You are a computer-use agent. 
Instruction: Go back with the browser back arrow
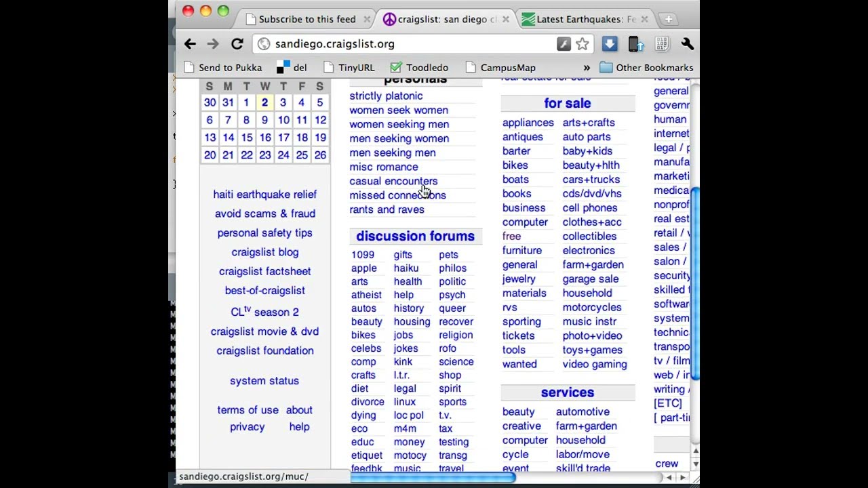coord(190,44)
